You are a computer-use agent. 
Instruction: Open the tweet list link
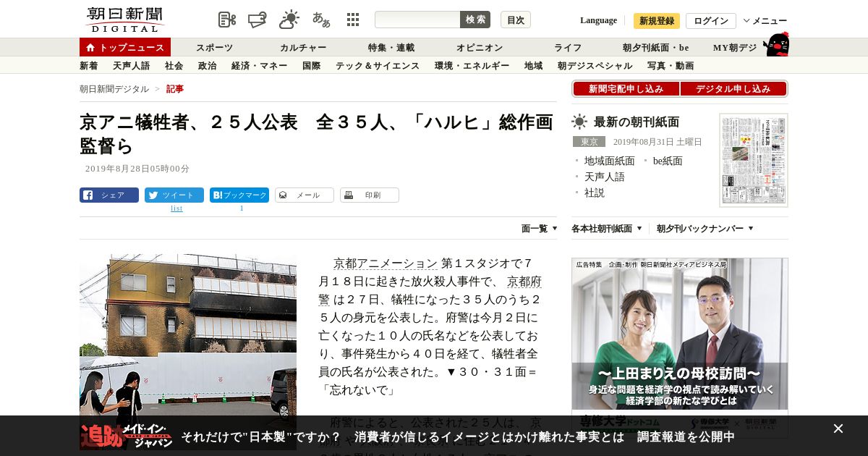pos(176,208)
